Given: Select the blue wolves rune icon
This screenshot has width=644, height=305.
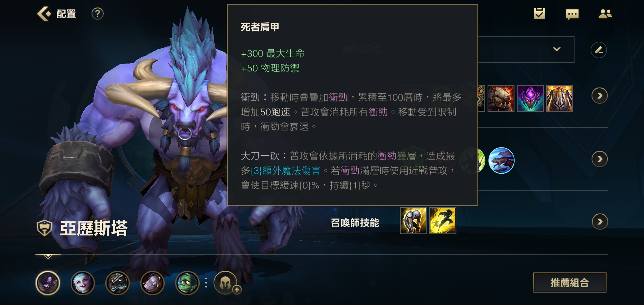Looking at the screenshot, I should pyautogui.click(x=501, y=160).
